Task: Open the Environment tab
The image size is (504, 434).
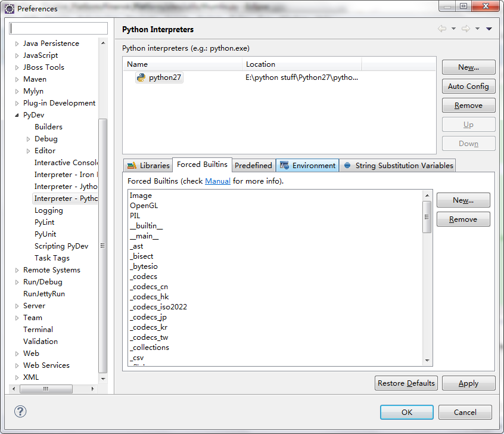Action: 307,165
